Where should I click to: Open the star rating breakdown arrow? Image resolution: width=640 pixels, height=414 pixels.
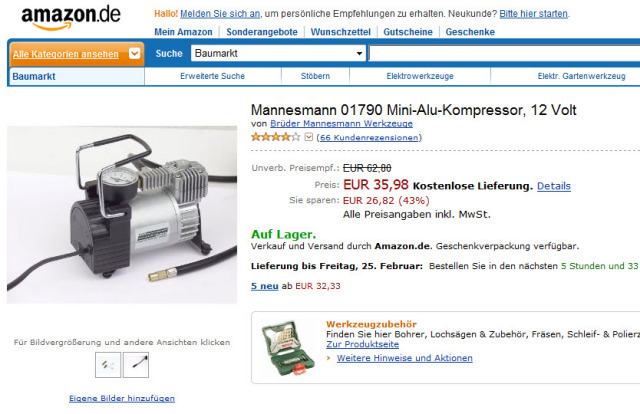click(x=309, y=137)
